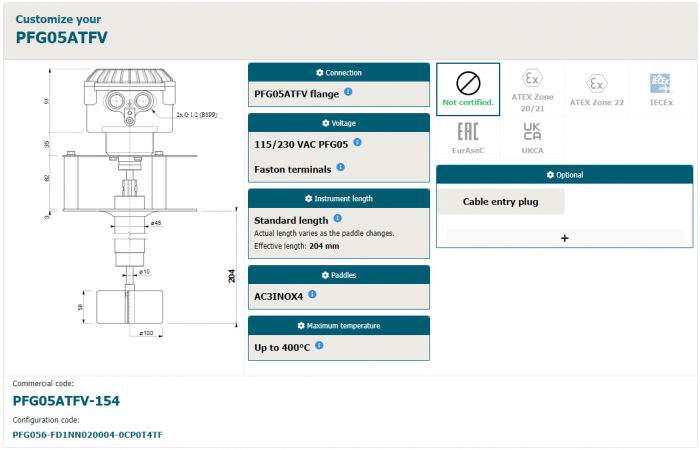Expand the Instrument length header

point(338,199)
